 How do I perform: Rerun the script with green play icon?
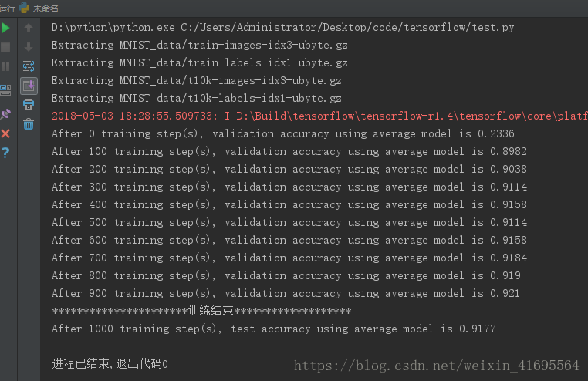click(5, 28)
